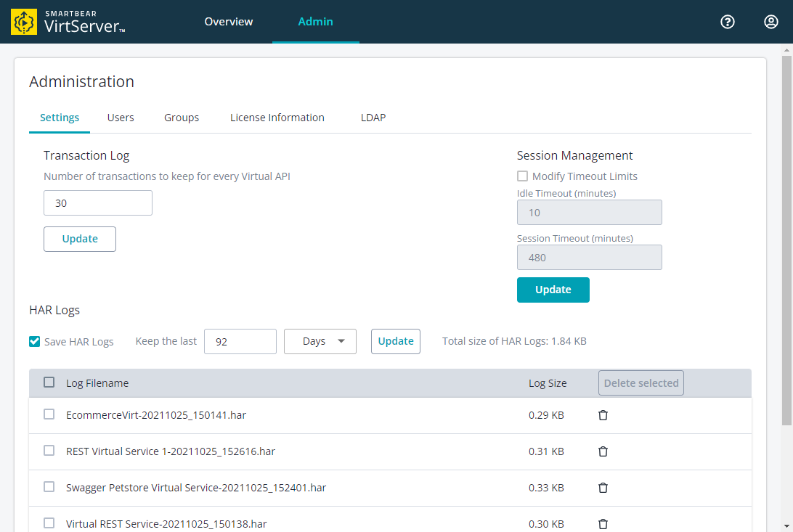Click Update under Transaction Log
Image resolution: width=793 pixels, height=532 pixels.
tap(80, 239)
